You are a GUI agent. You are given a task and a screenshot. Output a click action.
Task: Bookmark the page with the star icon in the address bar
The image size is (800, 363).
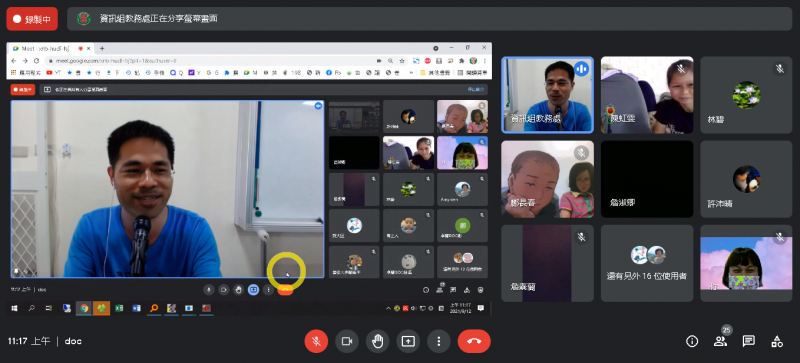coord(402,61)
